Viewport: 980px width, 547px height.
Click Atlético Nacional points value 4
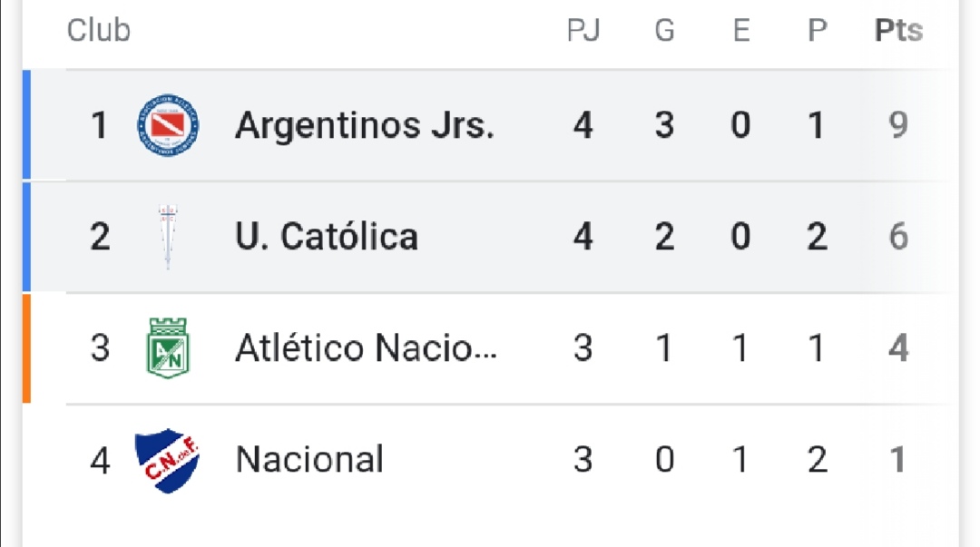click(898, 348)
